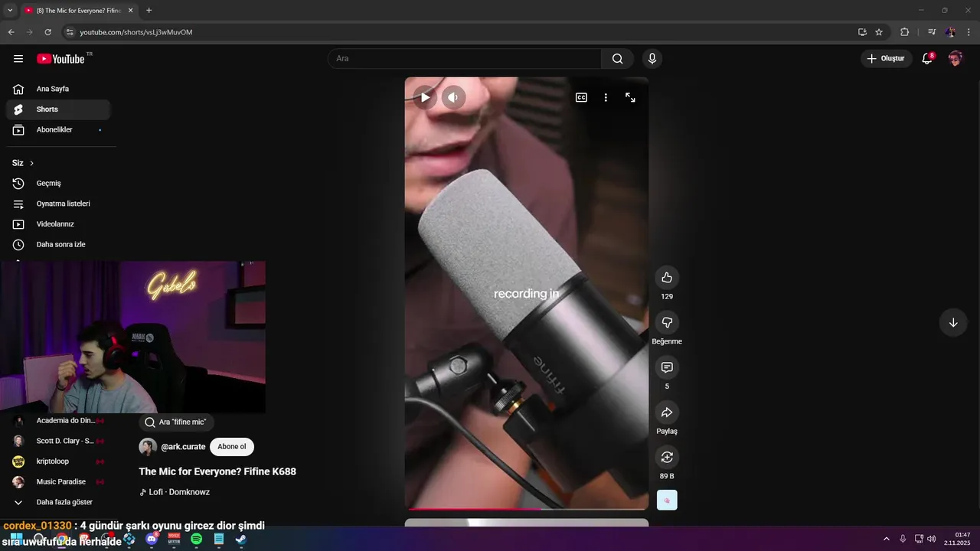This screenshot has height=551, width=980.
Task: Open the remix button showing 89 B
Action: pyautogui.click(x=667, y=457)
